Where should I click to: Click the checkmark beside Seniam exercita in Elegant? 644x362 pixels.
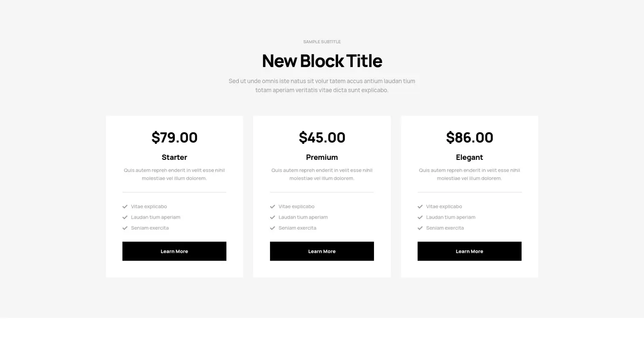coord(420,227)
